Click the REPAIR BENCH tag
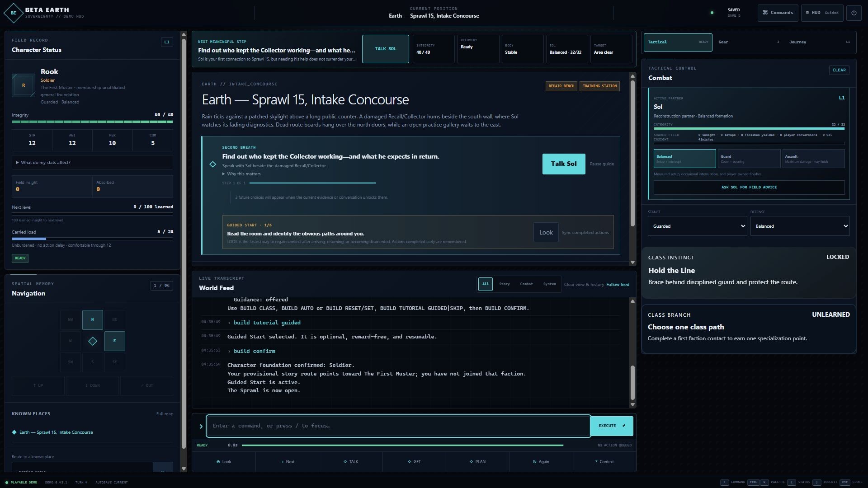 point(561,86)
